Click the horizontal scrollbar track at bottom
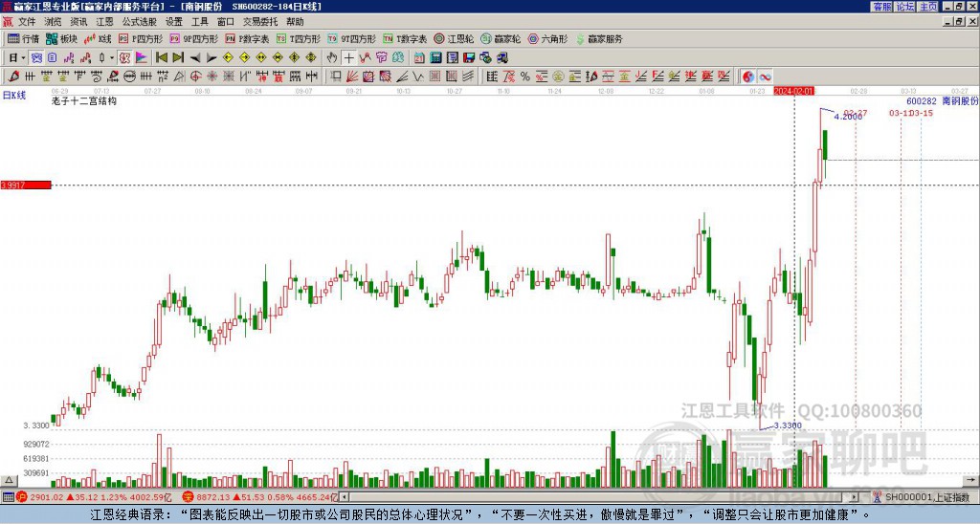 [x=600, y=497]
